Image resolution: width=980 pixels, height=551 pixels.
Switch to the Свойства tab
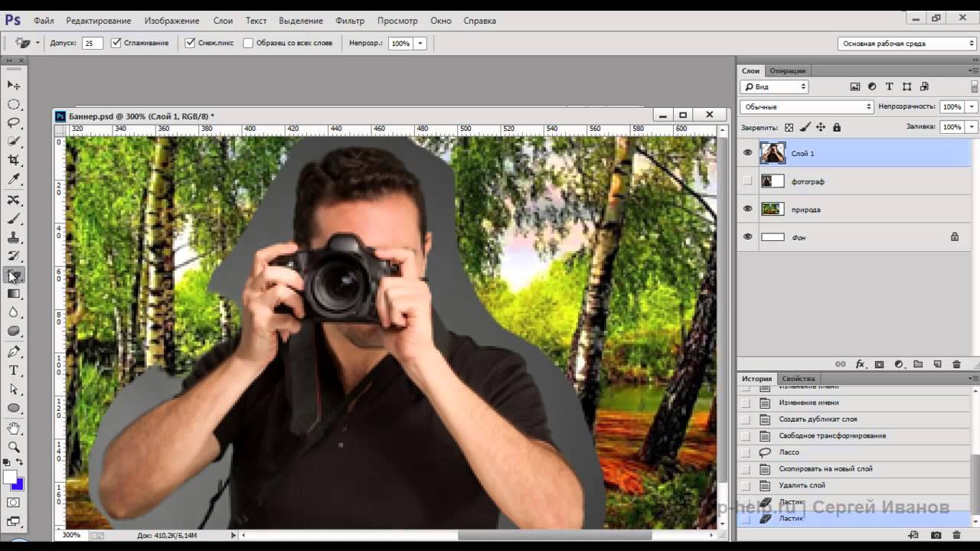pyautogui.click(x=798, y=379)
